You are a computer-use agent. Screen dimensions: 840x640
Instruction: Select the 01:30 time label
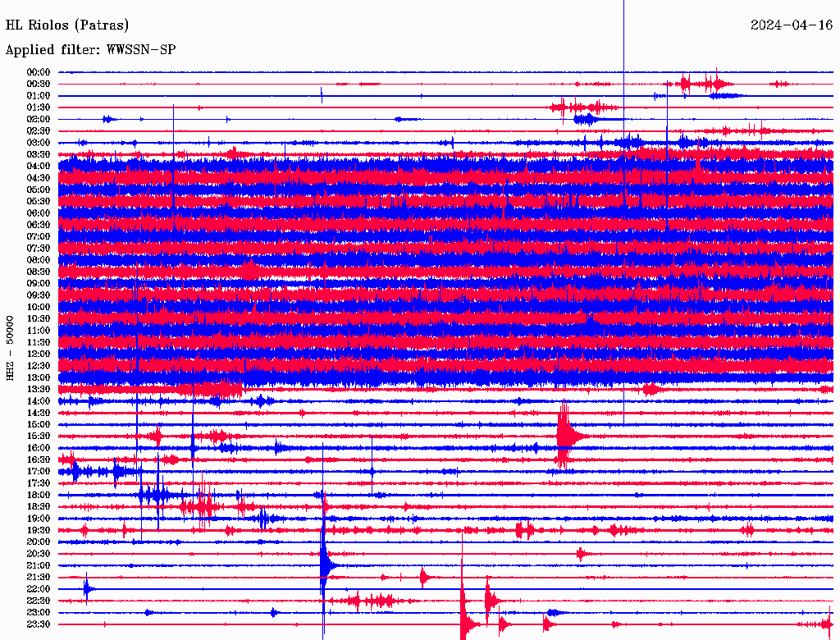[x=39, y=107]
